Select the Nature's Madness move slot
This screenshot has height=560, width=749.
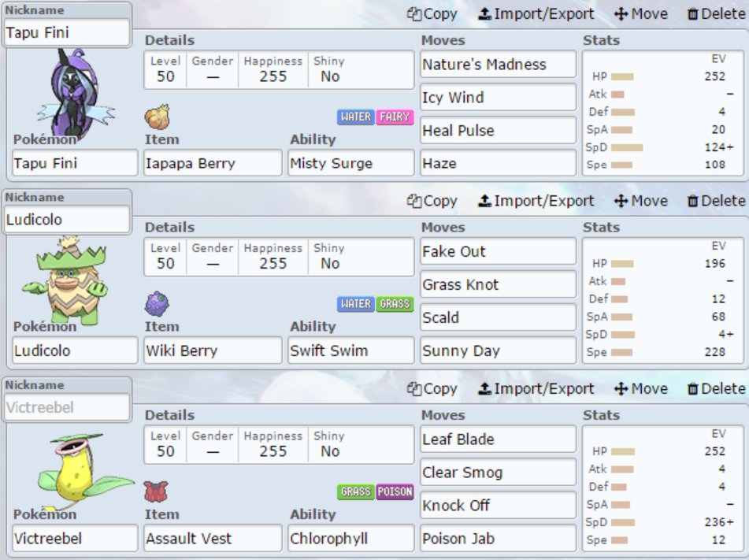499,64
